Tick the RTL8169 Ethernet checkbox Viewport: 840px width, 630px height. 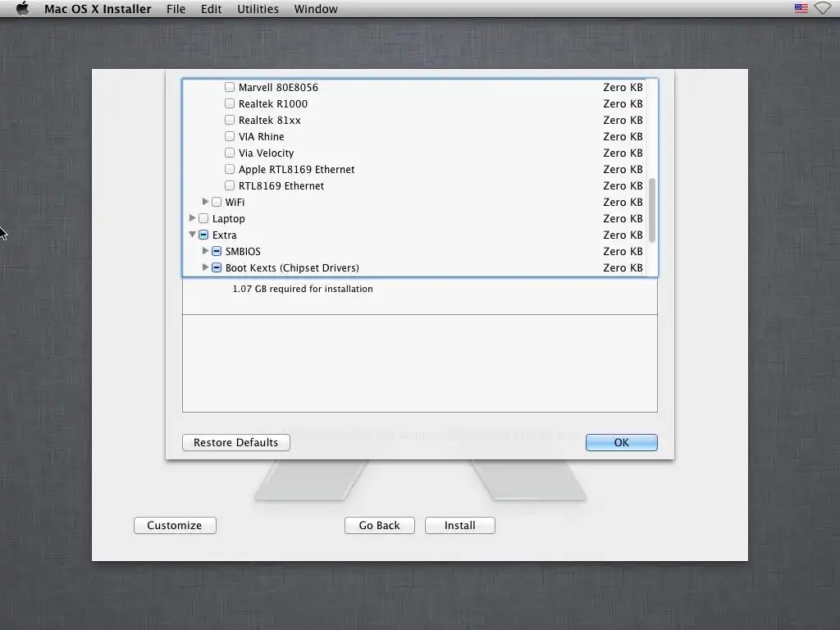pos(230,185)
